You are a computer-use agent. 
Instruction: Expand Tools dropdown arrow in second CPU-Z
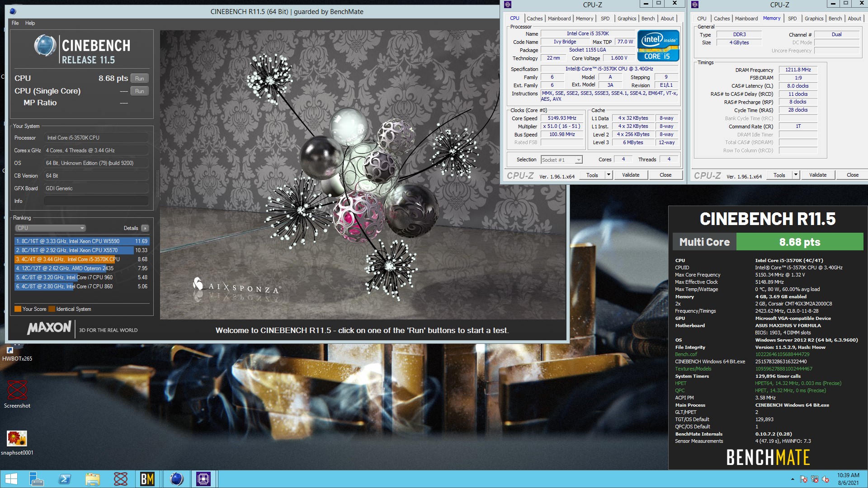tap(796, 175)
